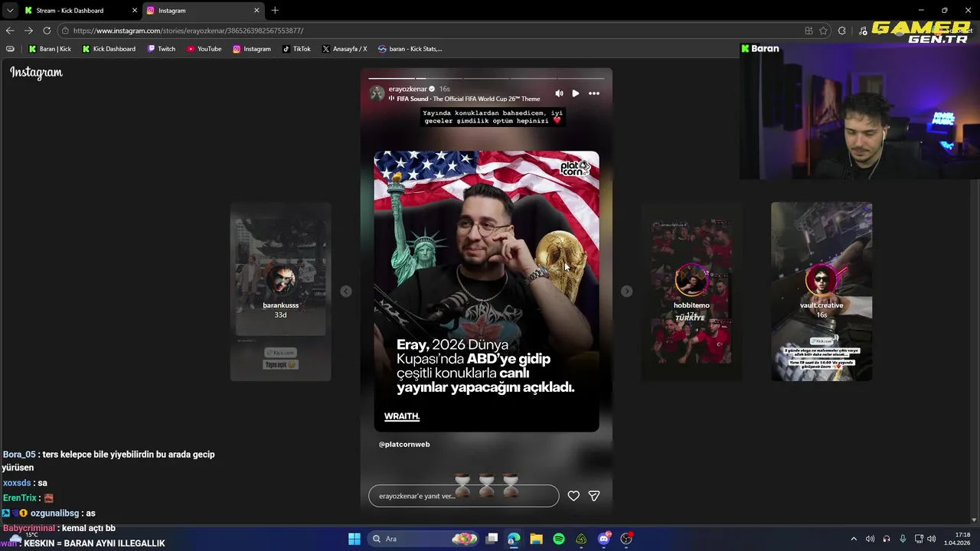
Task: Share the story via paper plane icon
Action: pos(594,496)
